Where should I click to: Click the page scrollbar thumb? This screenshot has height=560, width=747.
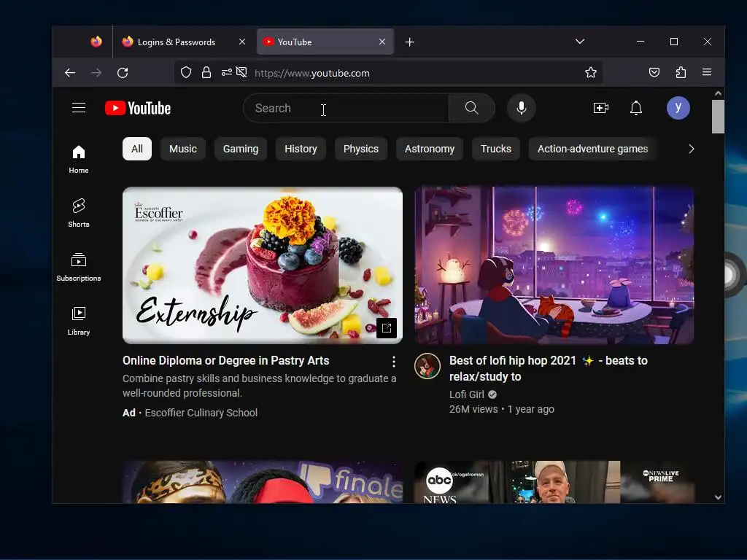click(718, 117)
